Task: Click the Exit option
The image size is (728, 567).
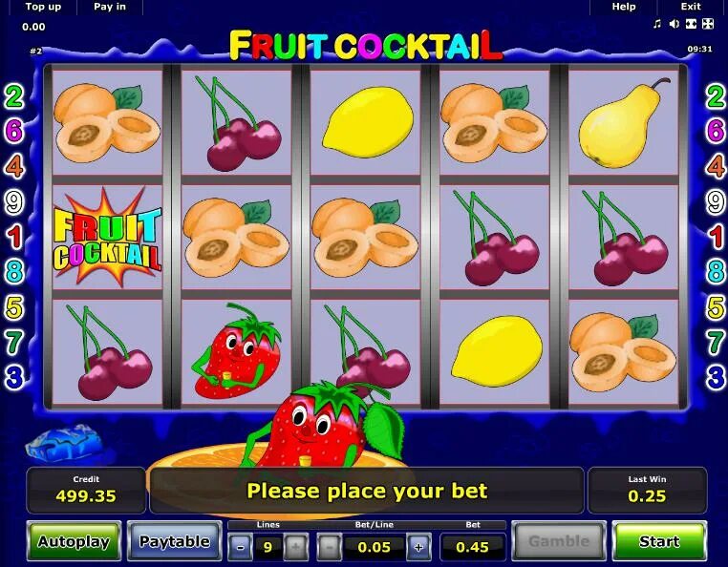Action: pos(691,7)
